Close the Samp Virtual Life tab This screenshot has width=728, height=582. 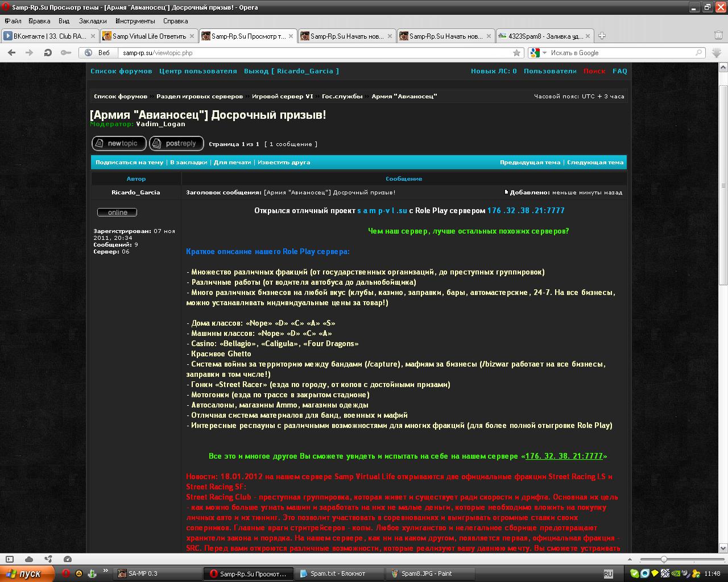pos(192,36)
